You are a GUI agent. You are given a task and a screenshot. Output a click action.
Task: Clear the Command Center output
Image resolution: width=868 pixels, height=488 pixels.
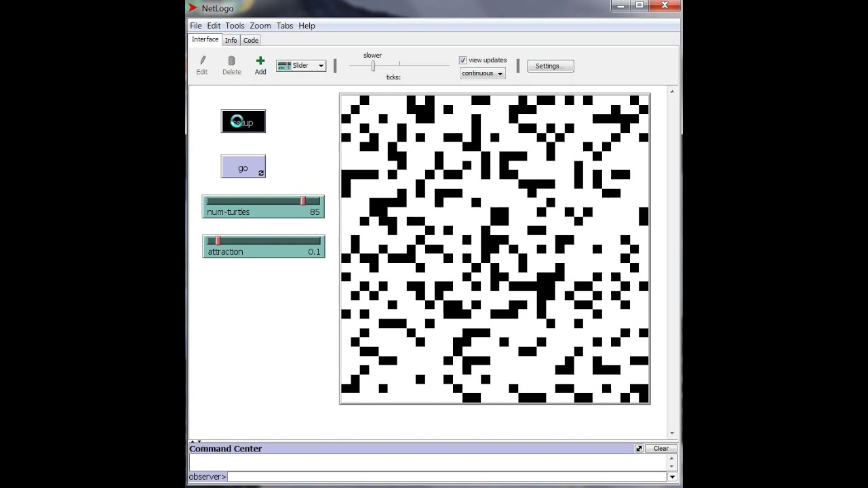point(661,449)
